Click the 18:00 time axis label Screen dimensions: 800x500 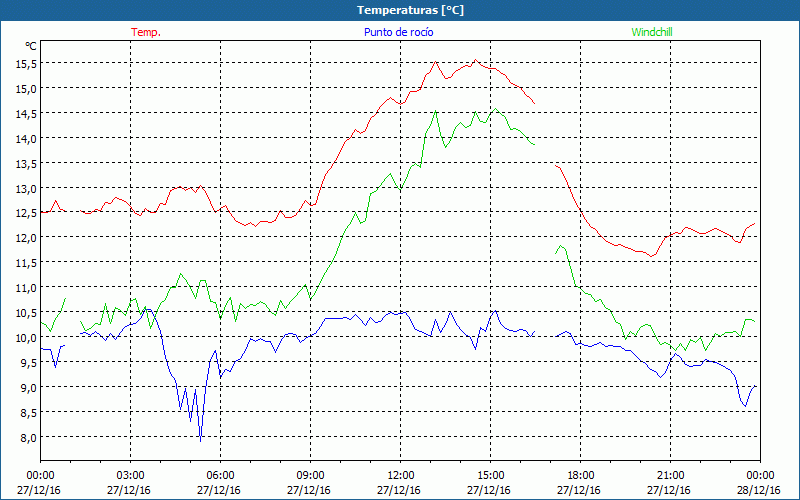[581, 476]
